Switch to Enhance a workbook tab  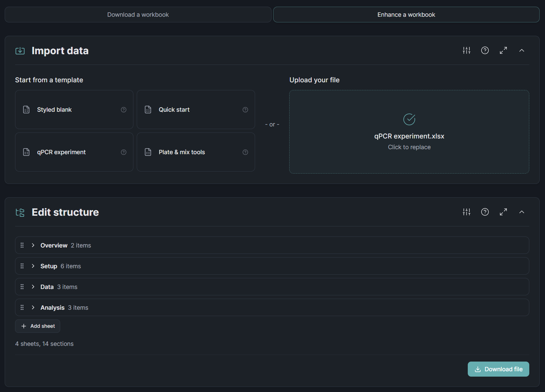[406, 15]
